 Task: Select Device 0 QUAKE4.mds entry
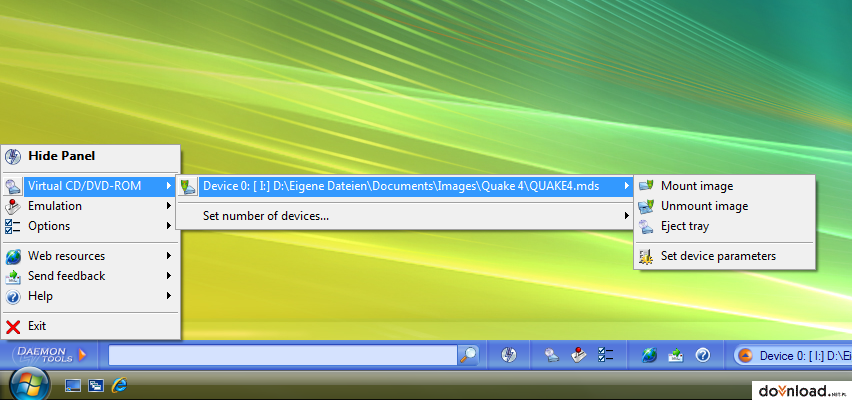(x=405, y=186)
